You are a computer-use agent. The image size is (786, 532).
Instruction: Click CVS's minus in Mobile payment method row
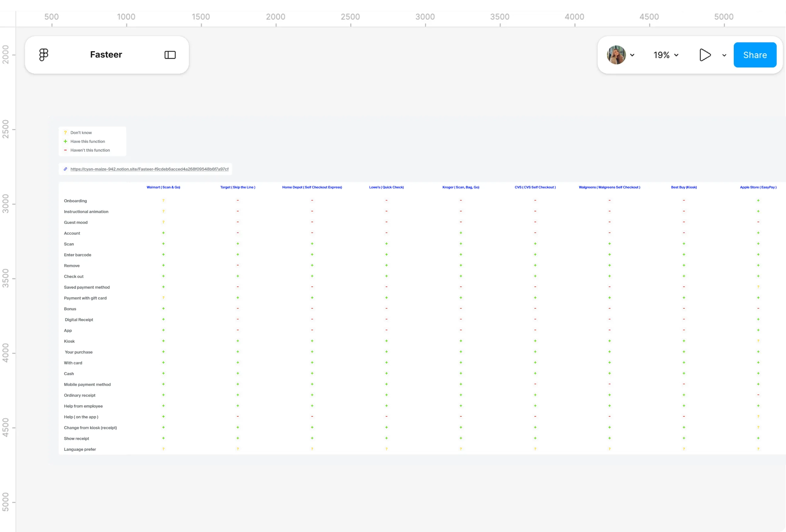pyautogui.click(x=535, y=384)
